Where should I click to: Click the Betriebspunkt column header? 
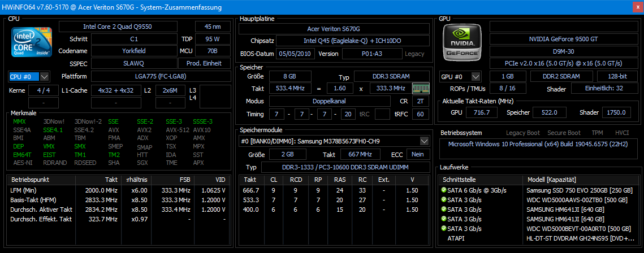pyautogui.click(x=41, y=179)
